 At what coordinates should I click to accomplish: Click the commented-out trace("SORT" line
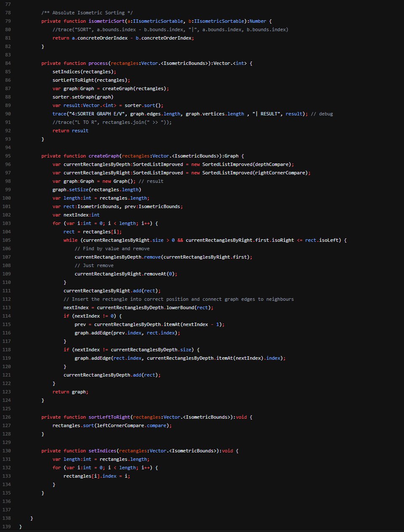[170, 29]
